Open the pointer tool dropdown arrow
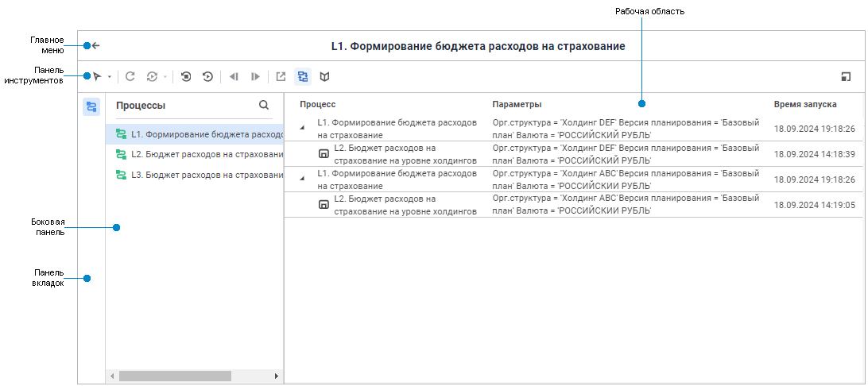 [x=110, y=77]
